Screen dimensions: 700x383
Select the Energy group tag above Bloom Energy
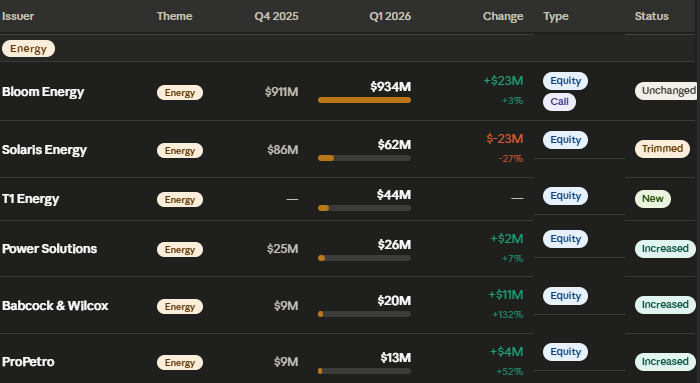coord(29,49)
